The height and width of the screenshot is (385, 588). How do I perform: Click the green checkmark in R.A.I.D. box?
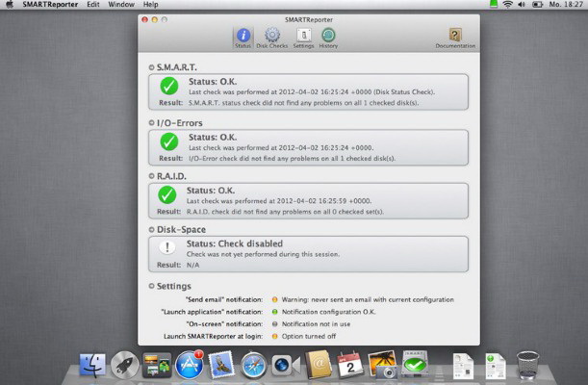(166, 195)
